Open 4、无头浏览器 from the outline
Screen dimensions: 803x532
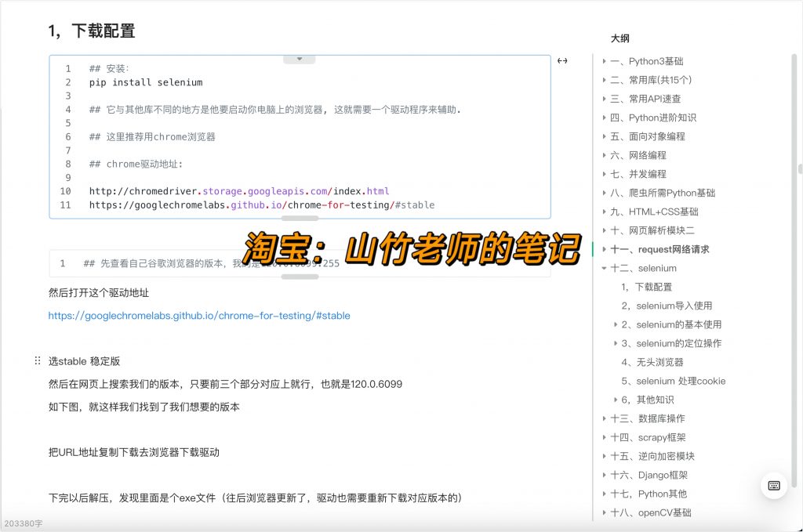(652, 362)
